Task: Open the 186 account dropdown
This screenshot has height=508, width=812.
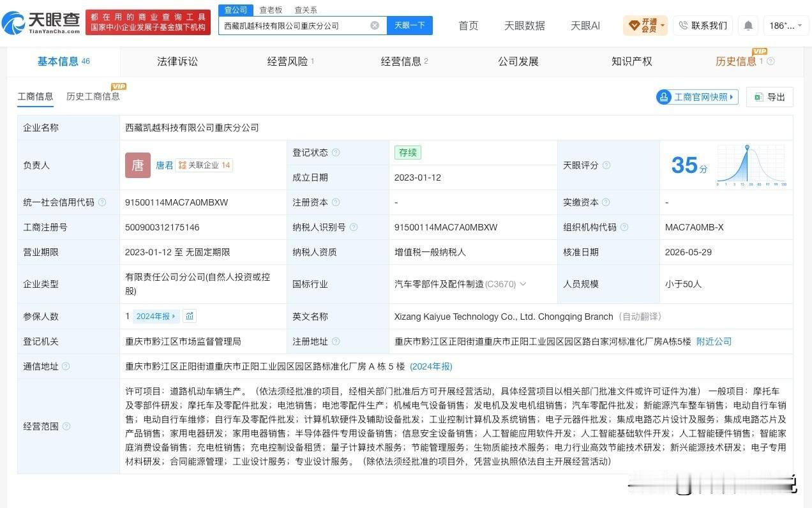Action: point(786,26)
